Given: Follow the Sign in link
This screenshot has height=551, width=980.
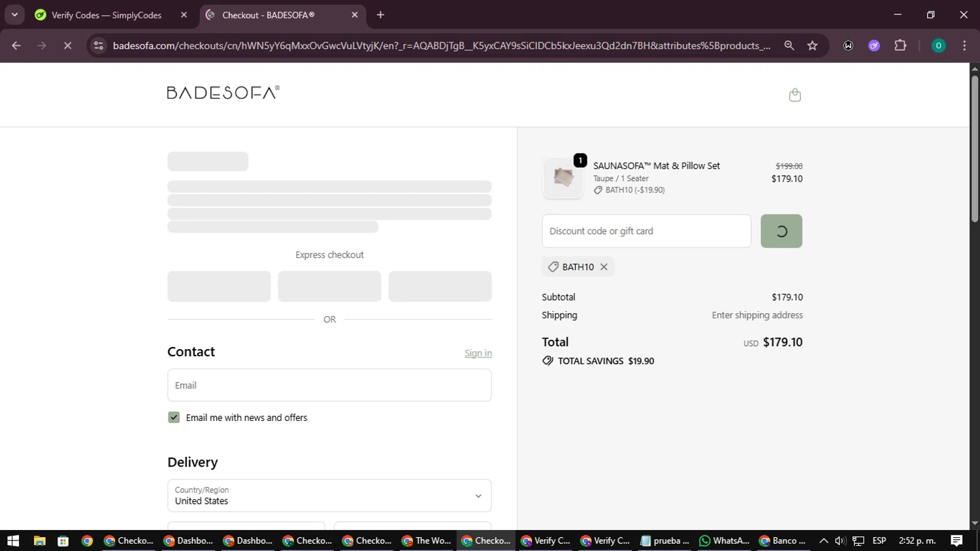Looking at the screenshot, I should tap(478, 353).
